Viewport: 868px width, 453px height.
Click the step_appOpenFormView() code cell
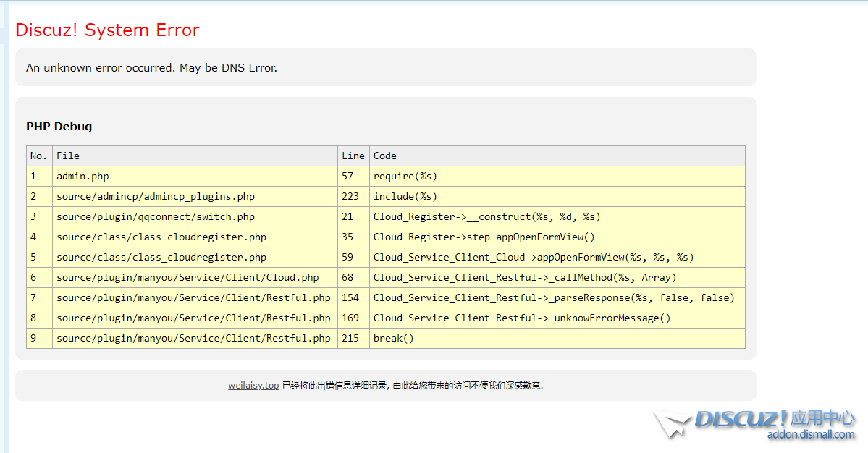(x=484, y=237)
